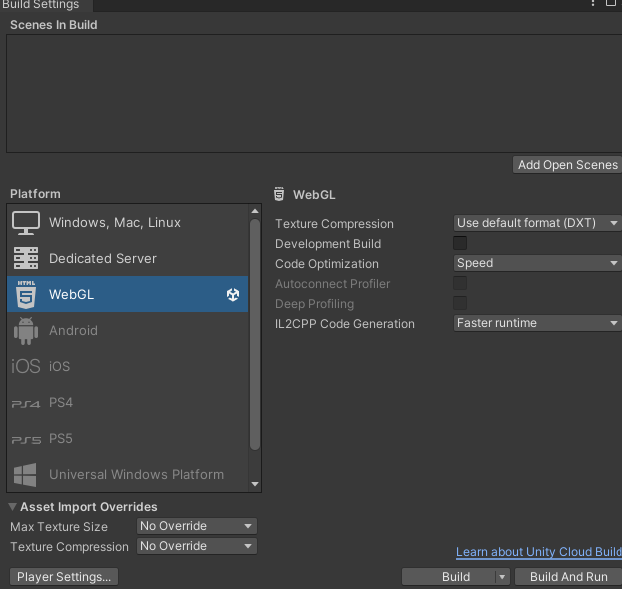
Task: Select the iOS platform
Action: (127, 366)
